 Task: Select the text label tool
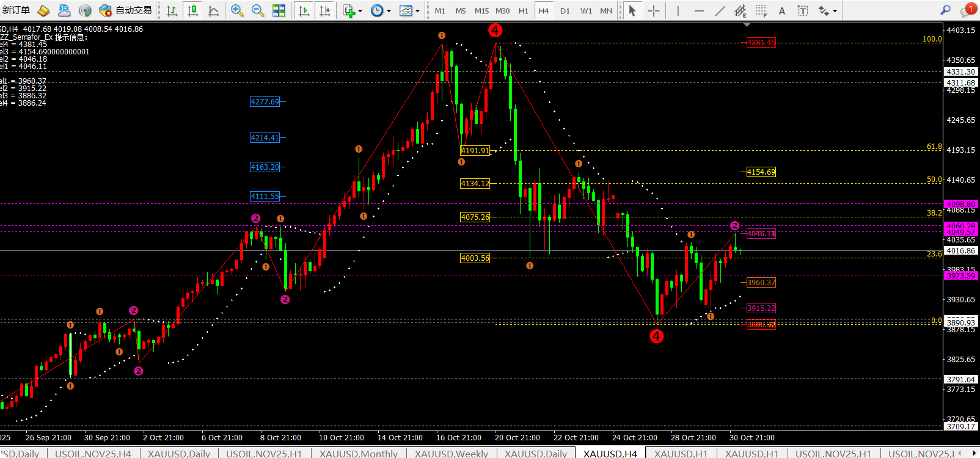[803, 10]
